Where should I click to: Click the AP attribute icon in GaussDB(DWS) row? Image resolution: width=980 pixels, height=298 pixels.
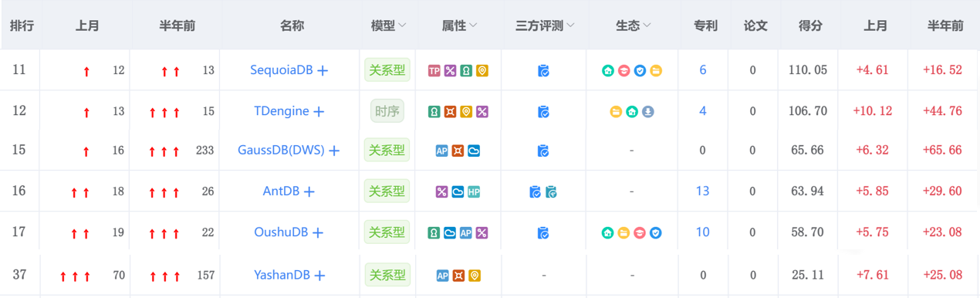(x=442, y=151)
